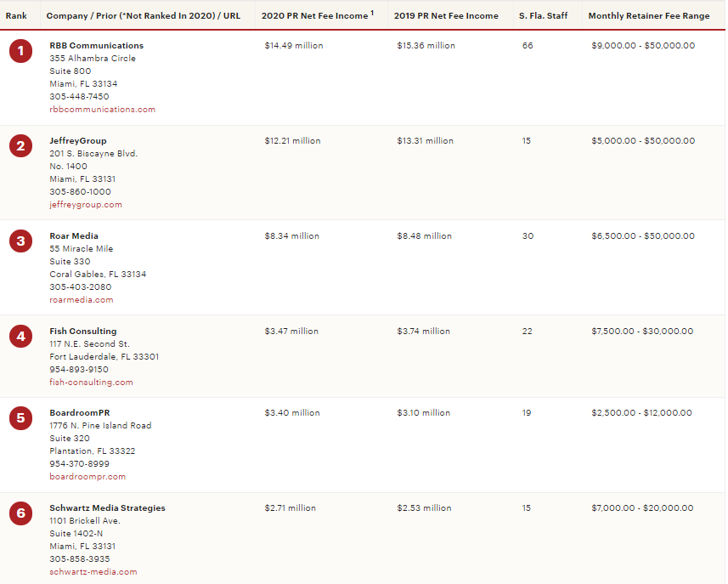The height and width of the screenshot is (584, 728).
Task: Sort by 2019 PR Net Fee Income header
Action: click(446, 16)
